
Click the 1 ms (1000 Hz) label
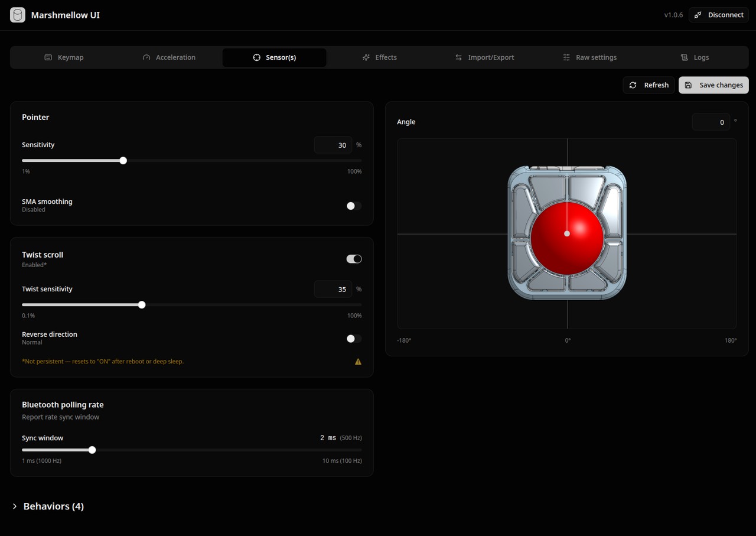point(41,460)
